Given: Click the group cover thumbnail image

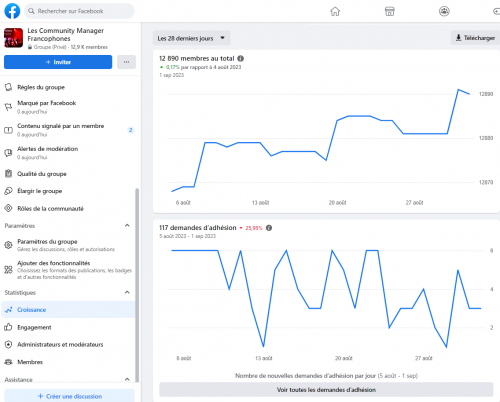Looking at the screenshot, I should pyautogui.click(x=13, y=38).
